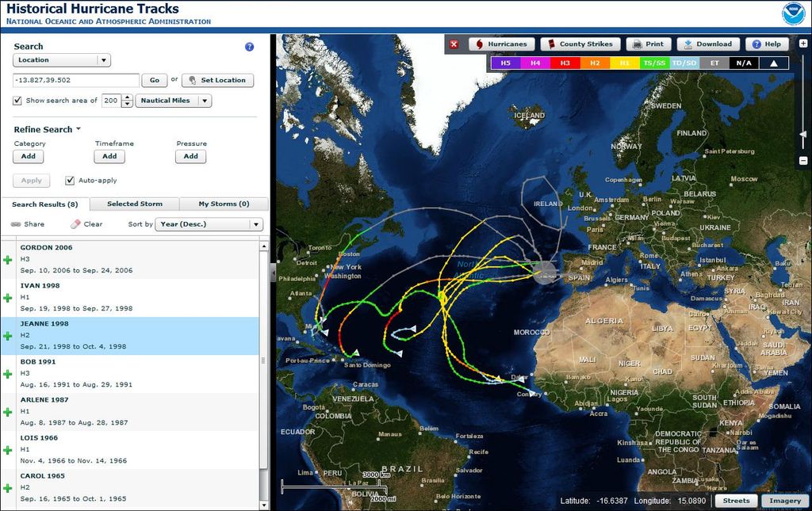Add GORDON 2006 with its green plus
The height and width of the screenshot is (511, 812).
[8, 260]
